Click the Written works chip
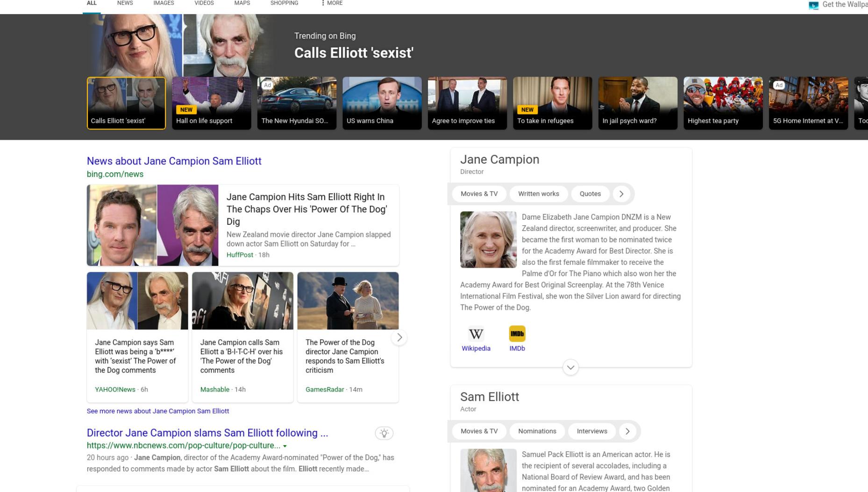The image size is (868, 492). (x=539, y=194)
